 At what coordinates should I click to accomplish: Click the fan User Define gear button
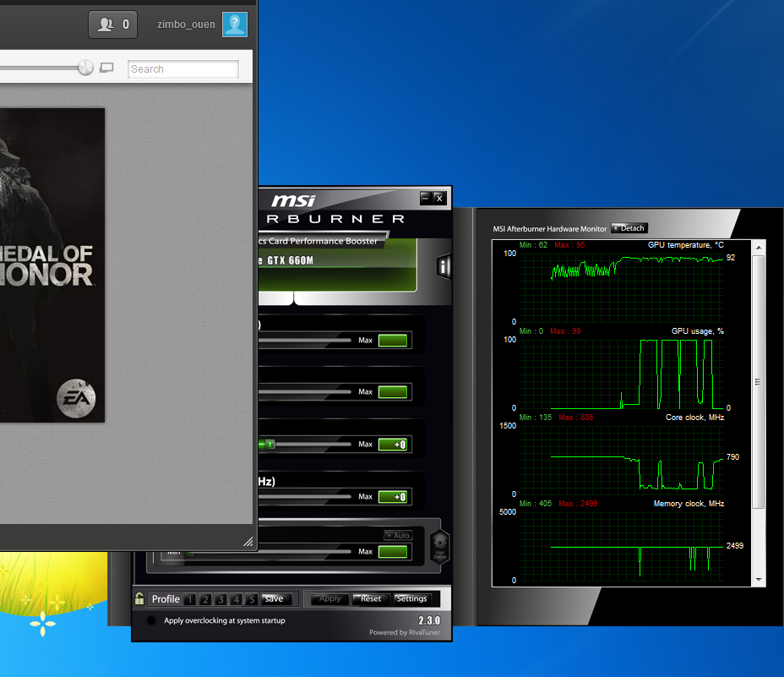tap(440, 548)
